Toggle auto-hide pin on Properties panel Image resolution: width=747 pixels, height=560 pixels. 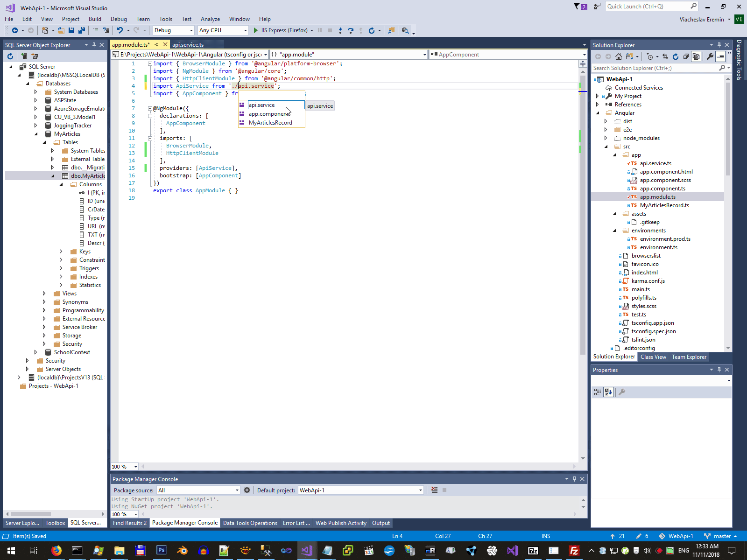click(x=719, y=370)
